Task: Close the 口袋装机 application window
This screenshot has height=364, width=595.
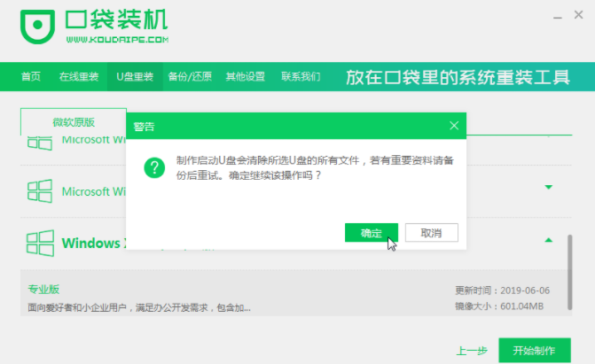Action: pyautogui.click(x=577, y=17)
